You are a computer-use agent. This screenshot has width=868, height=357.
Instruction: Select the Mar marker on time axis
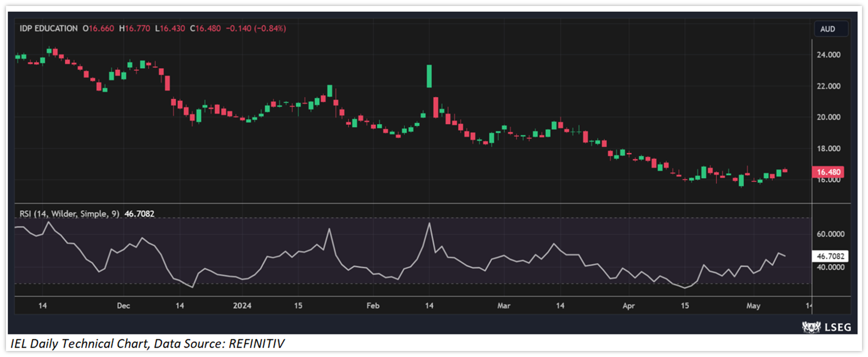click(504, 306)
